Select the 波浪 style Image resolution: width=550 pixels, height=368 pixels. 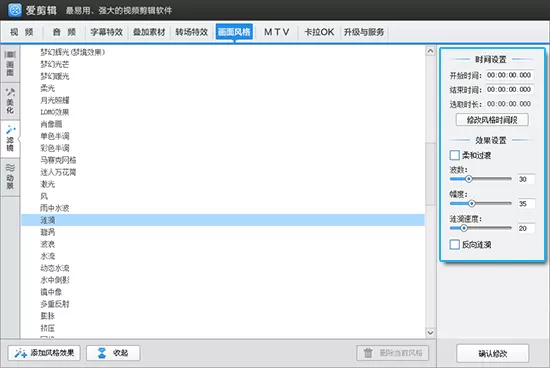[x=47, y=244]
